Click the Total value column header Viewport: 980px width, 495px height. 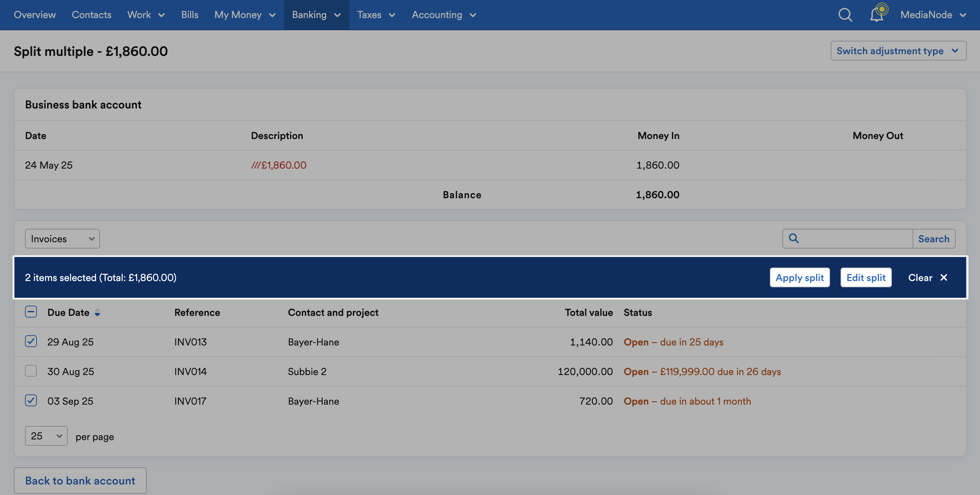589,313
